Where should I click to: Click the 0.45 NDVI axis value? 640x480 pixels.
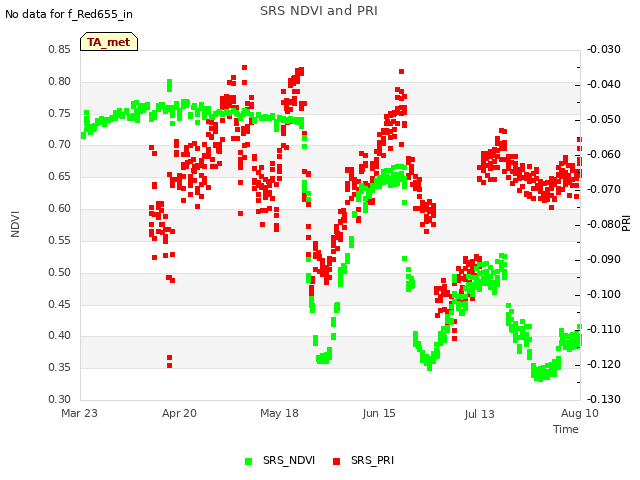pyautogui.click(x=60, y=304)
